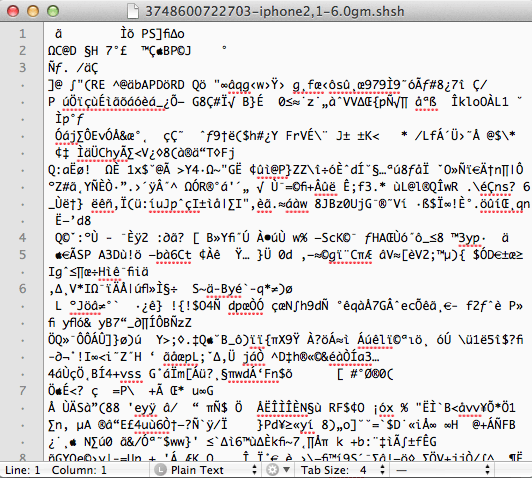
Task: Click the underlined word 'bà6Ct' on line 5
Action: [x=174, y=255]
